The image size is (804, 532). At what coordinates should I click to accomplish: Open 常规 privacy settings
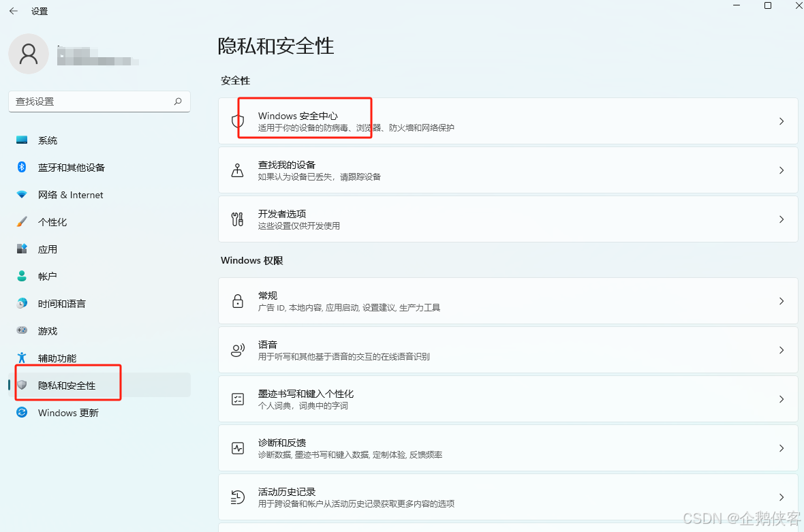click(508, 301)
